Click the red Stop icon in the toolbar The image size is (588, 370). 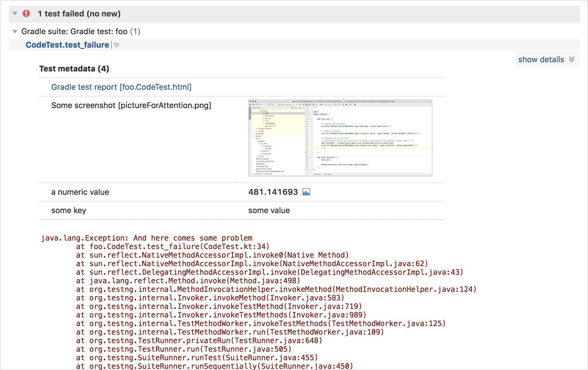317,104
